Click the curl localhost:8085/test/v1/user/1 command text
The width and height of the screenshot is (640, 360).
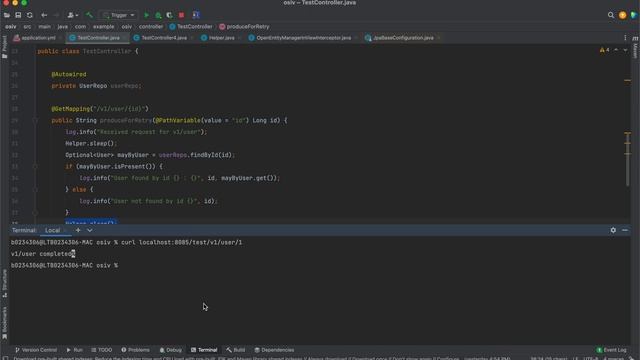tap(182, 242)
